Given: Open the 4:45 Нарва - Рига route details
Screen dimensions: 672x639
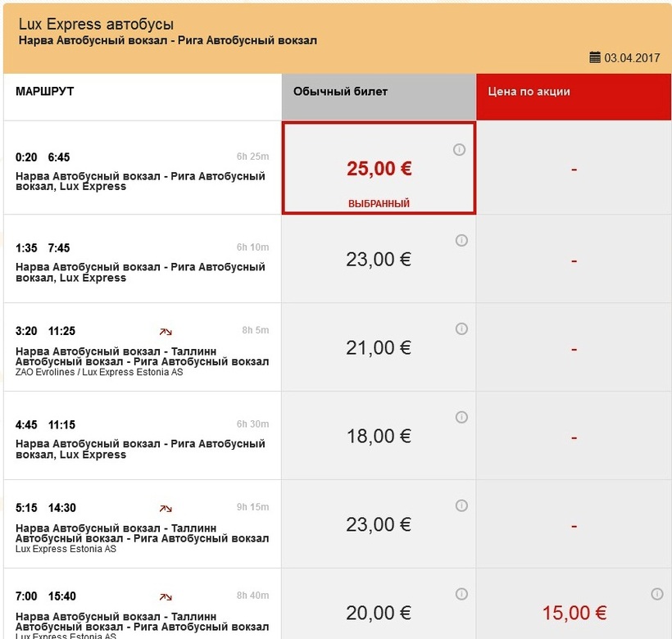Looking at the screenshot, I should [140, 449].
